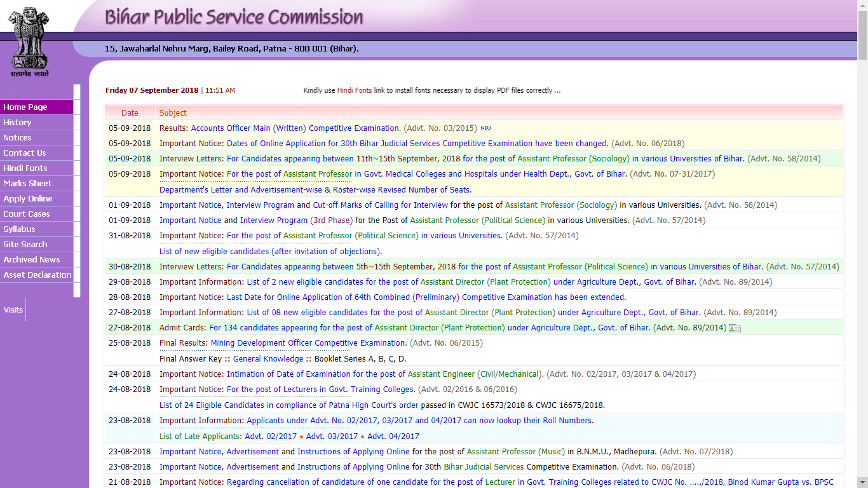868x488 pixels.
Task: Select Contact Us in the sidebar
Action: (37, 153)
